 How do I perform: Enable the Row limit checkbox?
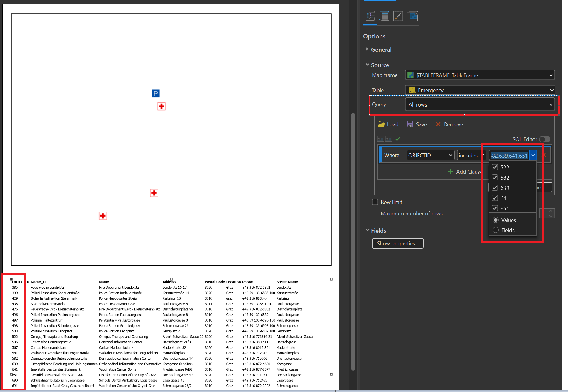[375, 202]
